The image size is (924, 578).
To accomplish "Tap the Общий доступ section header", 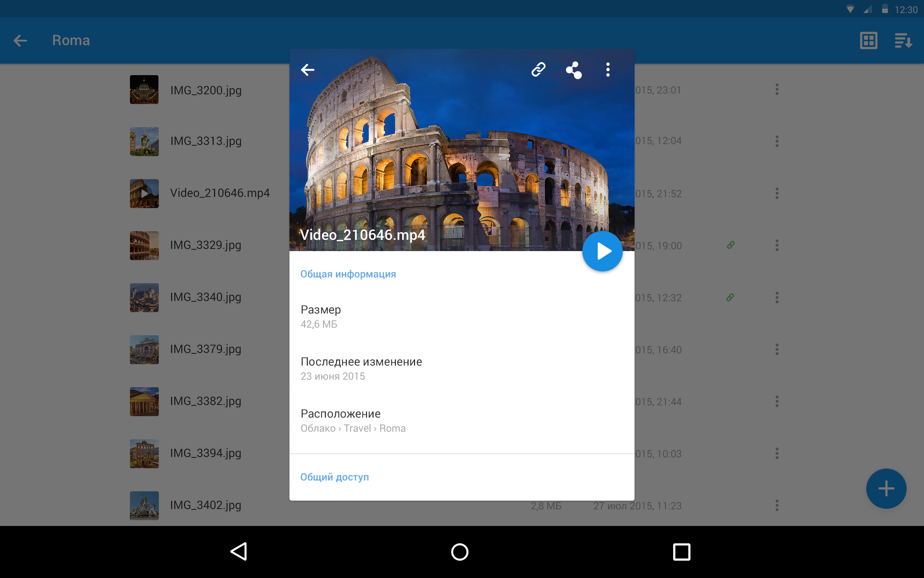I will click(335, 477).
